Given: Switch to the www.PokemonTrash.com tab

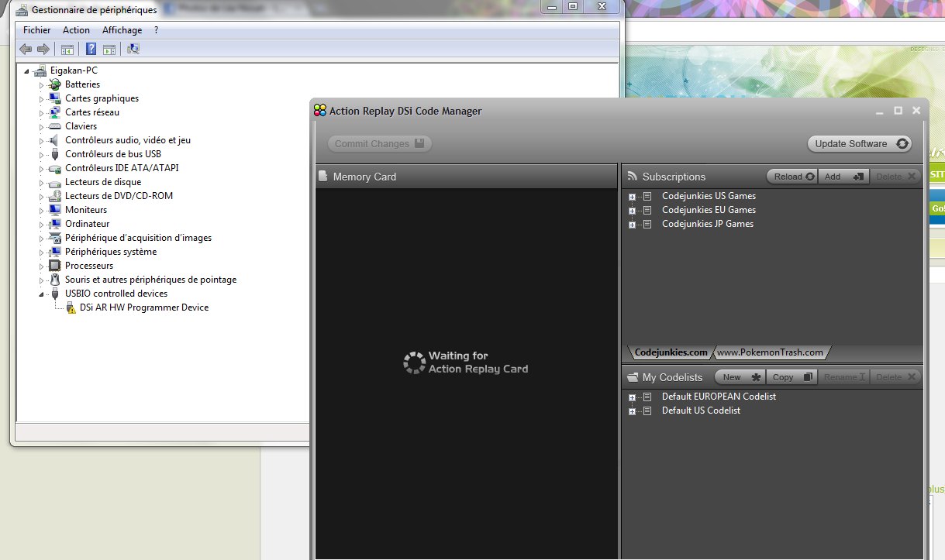Looking at the screenshot, I should (x=770, y=352).
